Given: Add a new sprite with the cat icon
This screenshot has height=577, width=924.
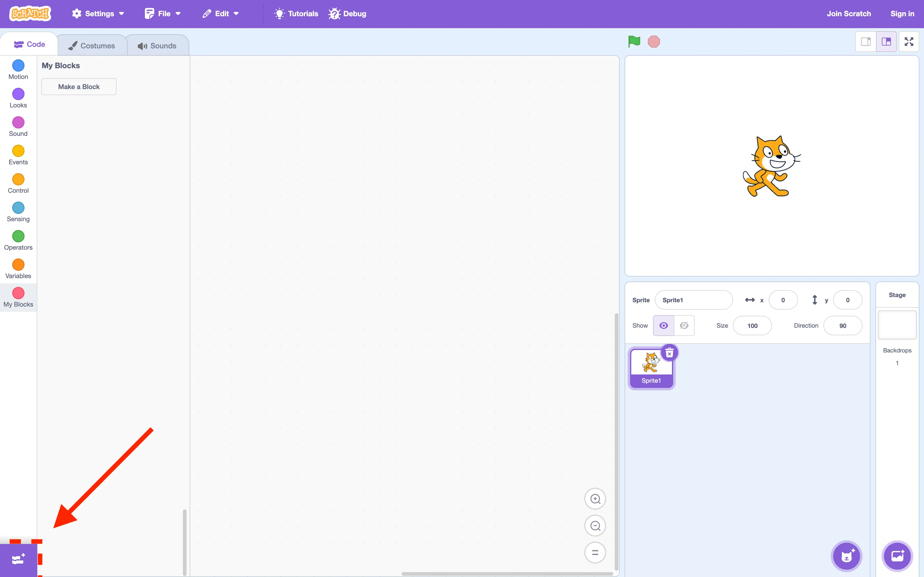Looking at the screenshot, I should pos(847,556).
